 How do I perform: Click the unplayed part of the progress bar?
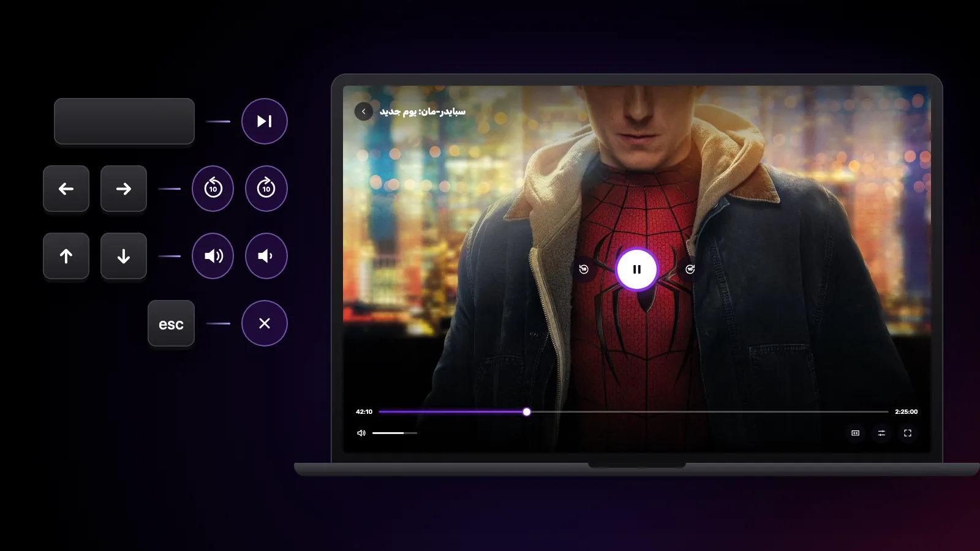tap(709, 412)
